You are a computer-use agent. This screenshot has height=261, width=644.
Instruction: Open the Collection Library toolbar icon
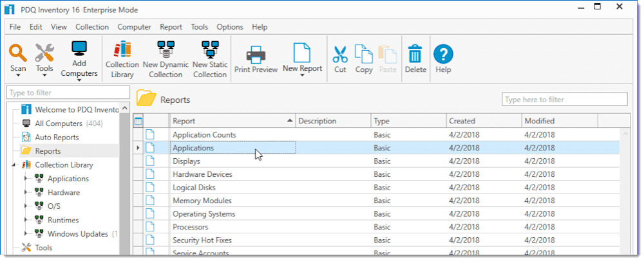(x=122, y=50)
